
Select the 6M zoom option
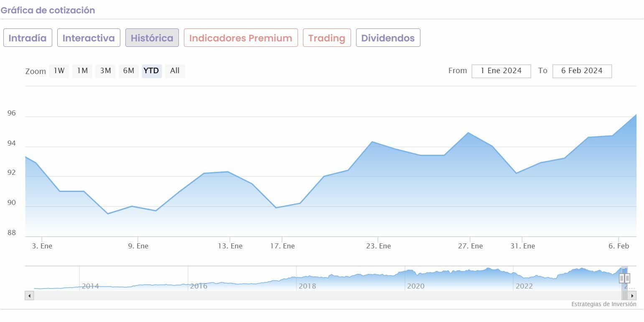coord(129,71)
